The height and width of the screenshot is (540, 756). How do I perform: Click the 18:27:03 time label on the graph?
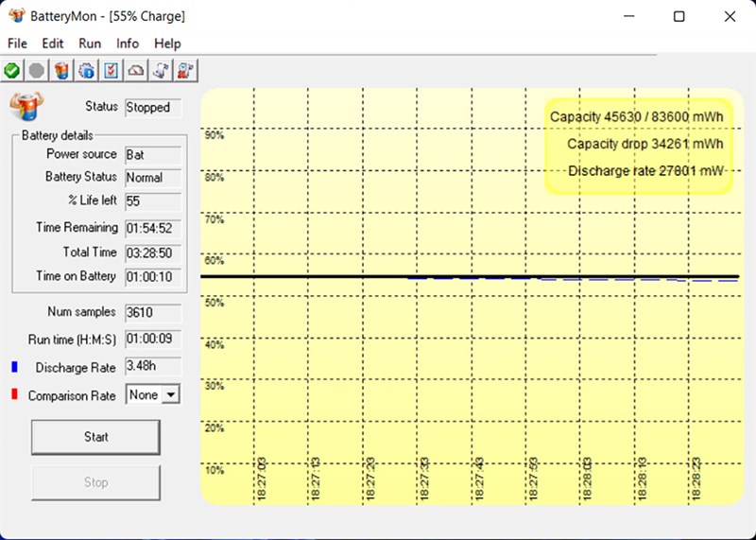[x=262, y=479]
